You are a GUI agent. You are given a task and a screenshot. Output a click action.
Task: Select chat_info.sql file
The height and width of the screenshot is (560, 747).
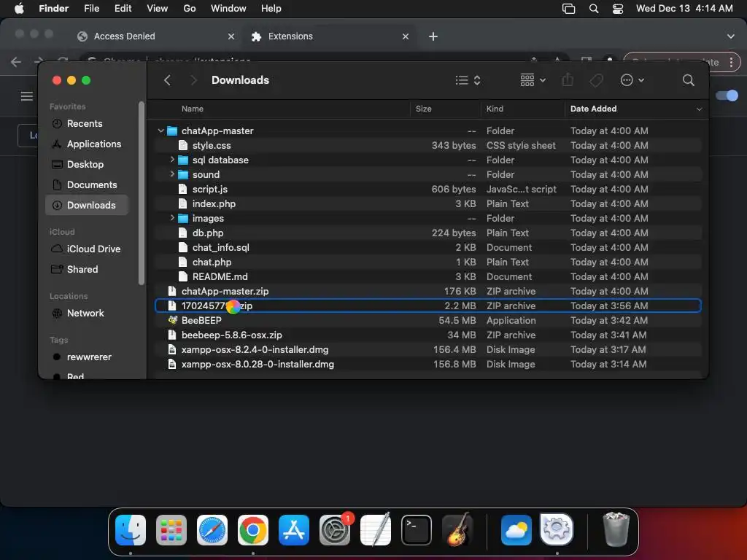tap(428, 248)
